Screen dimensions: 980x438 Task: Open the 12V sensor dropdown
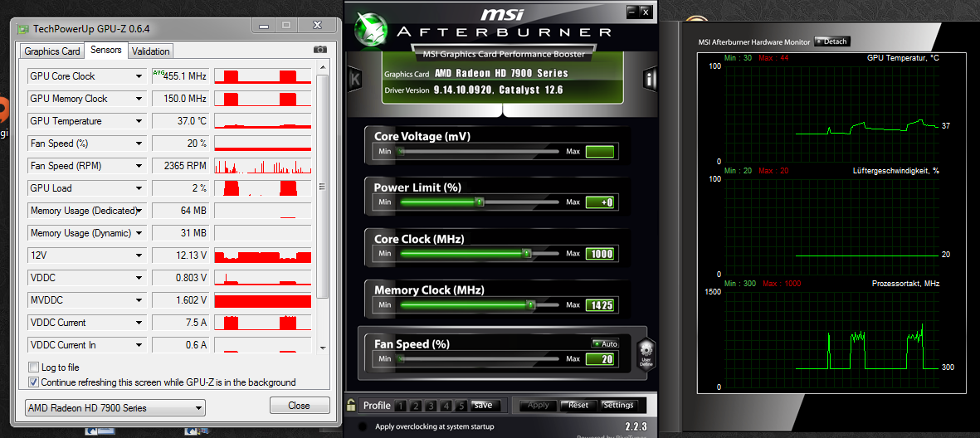[139, 255]
